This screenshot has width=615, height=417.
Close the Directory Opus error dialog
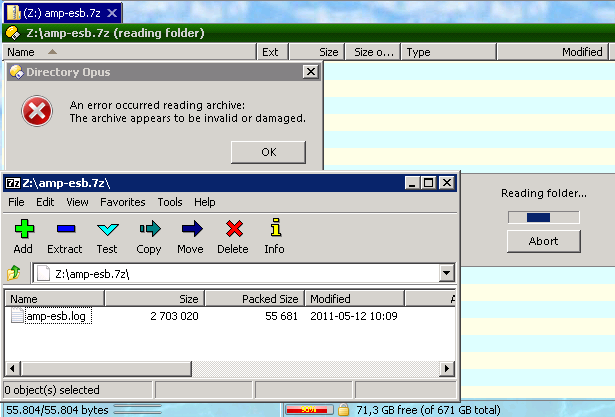(x=311, y=72)
